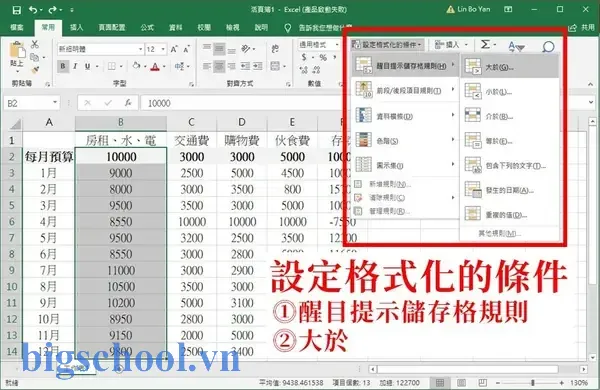Open the Name Box B2 dropdown arrow
This screenshot has width=600, height=390.
(x=55, y=103)
